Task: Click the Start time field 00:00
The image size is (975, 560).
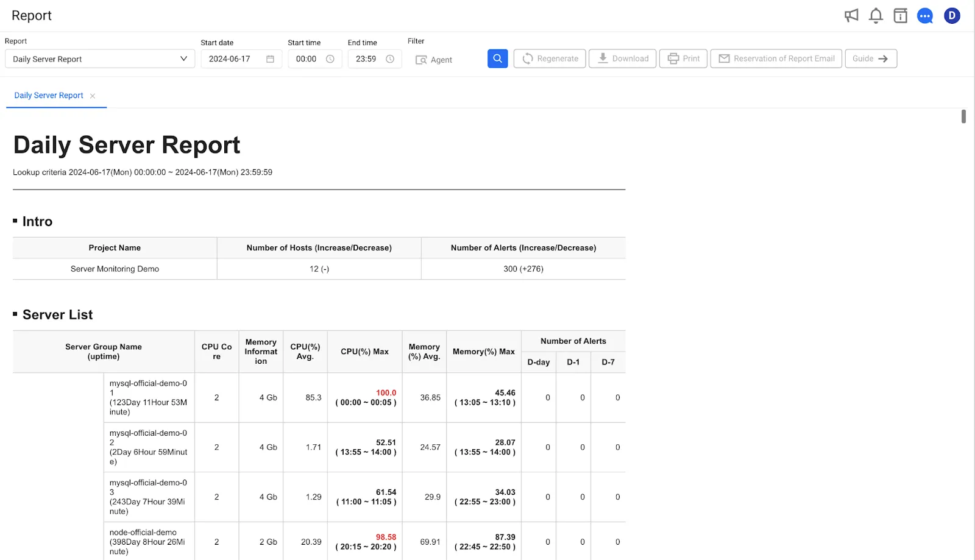Action: (315, 59)
